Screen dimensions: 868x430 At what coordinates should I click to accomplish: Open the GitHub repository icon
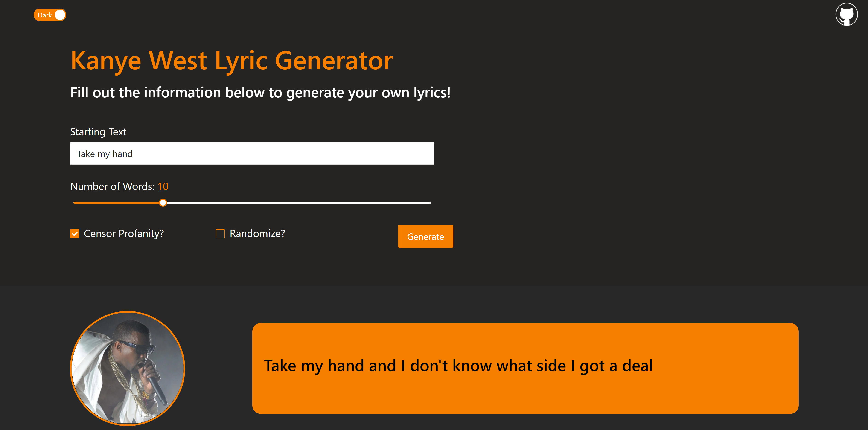(x=846, y=15)
